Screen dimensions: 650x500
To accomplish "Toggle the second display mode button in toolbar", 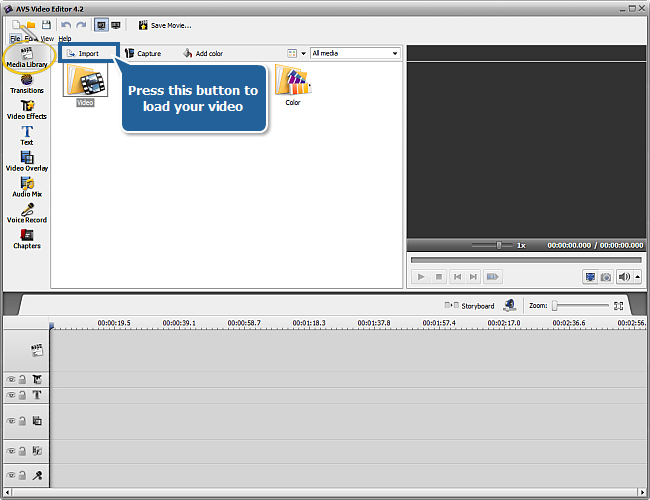I will [116, 25].
